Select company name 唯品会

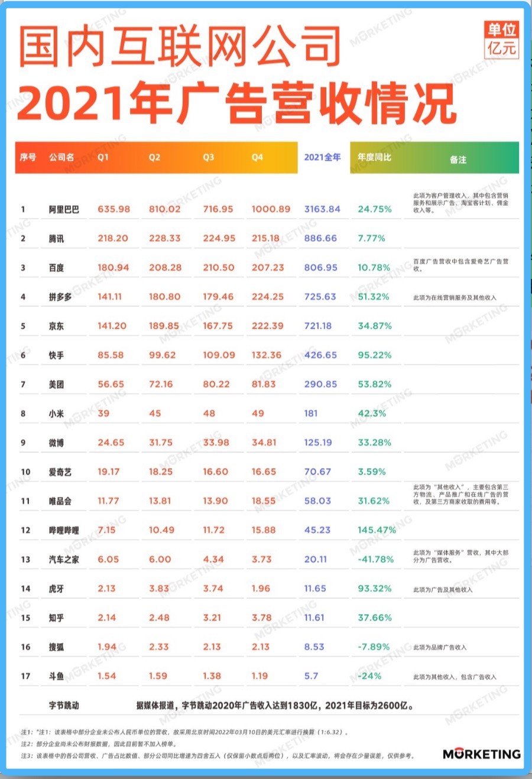(x=60, y=501)
